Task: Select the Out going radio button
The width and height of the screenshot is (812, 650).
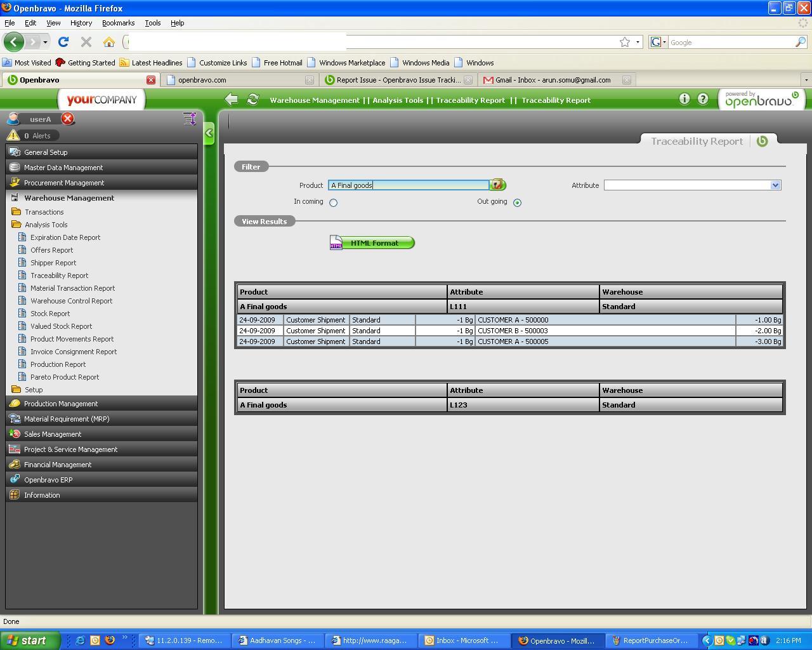Action: (517, 202)
